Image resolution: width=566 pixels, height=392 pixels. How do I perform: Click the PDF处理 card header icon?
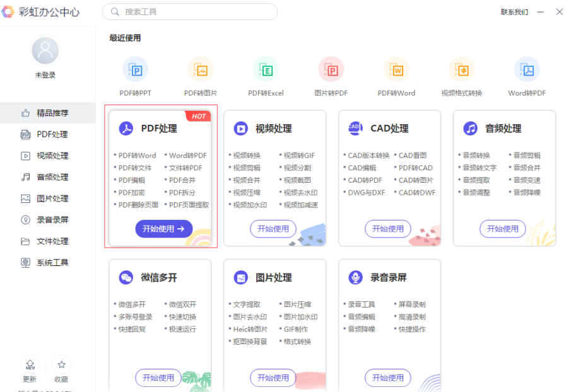click(x=126, y=129)
